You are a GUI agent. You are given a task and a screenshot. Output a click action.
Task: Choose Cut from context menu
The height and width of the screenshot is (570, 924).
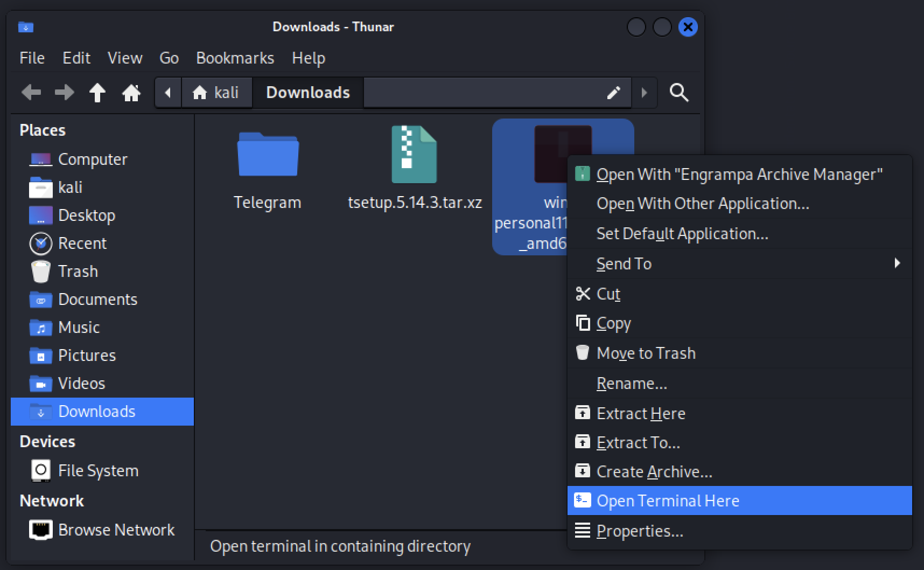click(740, 294)
